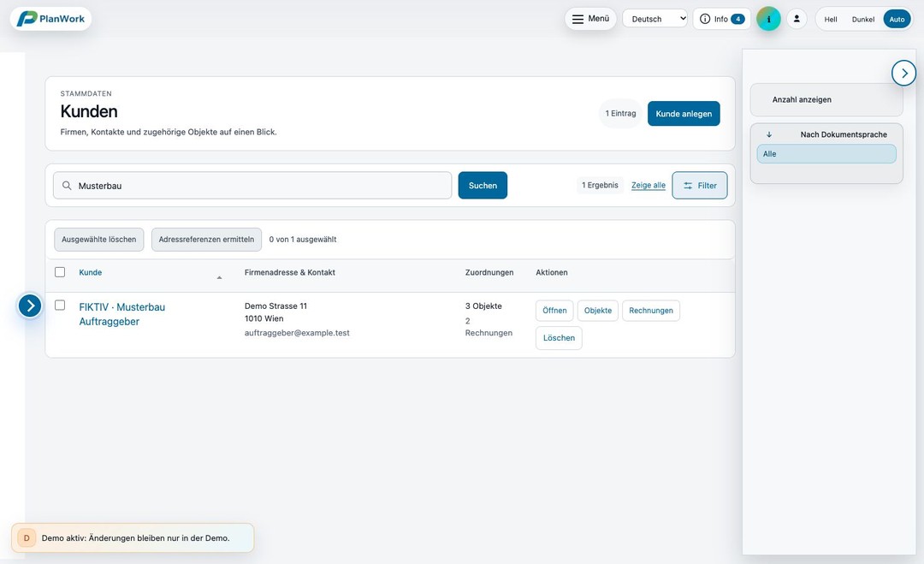Sort by the Kunde column header
Viewport: 924px width, 564px height.
(90, 272)
